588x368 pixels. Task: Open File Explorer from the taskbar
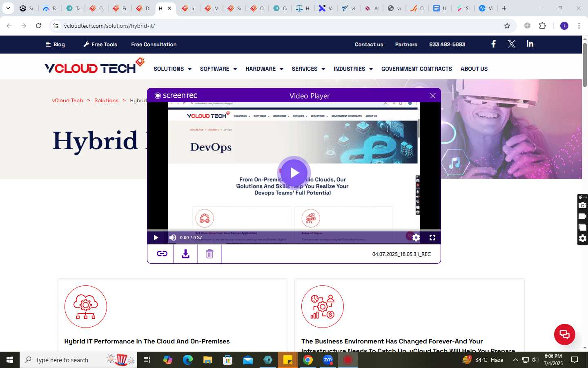click(207, 360)
